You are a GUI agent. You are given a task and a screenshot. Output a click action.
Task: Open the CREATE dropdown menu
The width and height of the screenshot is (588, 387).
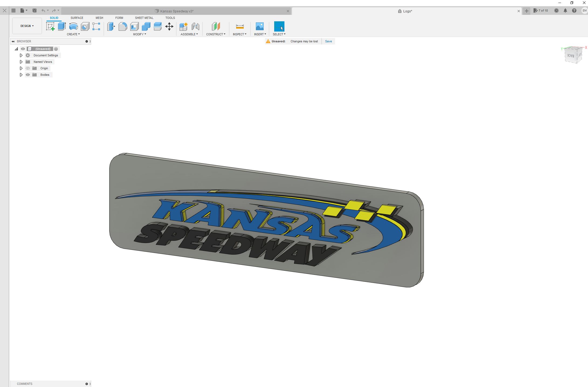(73, 34)
